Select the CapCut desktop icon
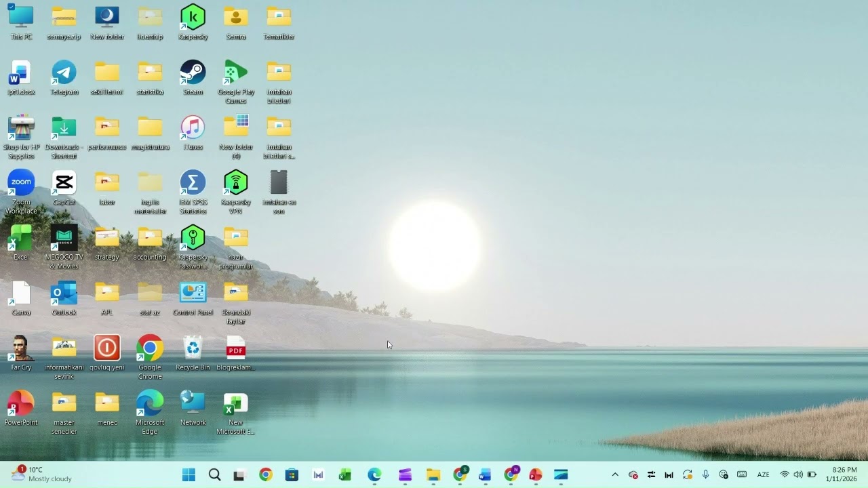This screenshot has height=488, width=868. [x=64, y=188]
